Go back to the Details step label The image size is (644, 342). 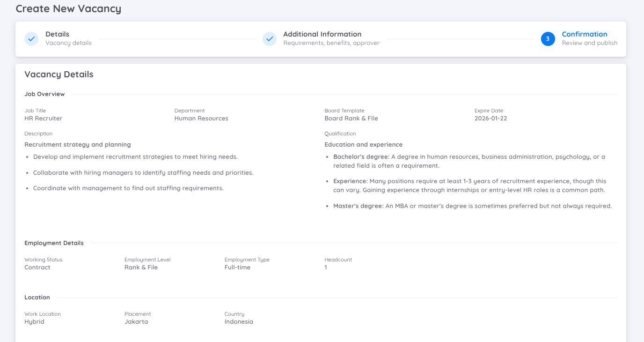pyautogui.click(x=57, y=34)
